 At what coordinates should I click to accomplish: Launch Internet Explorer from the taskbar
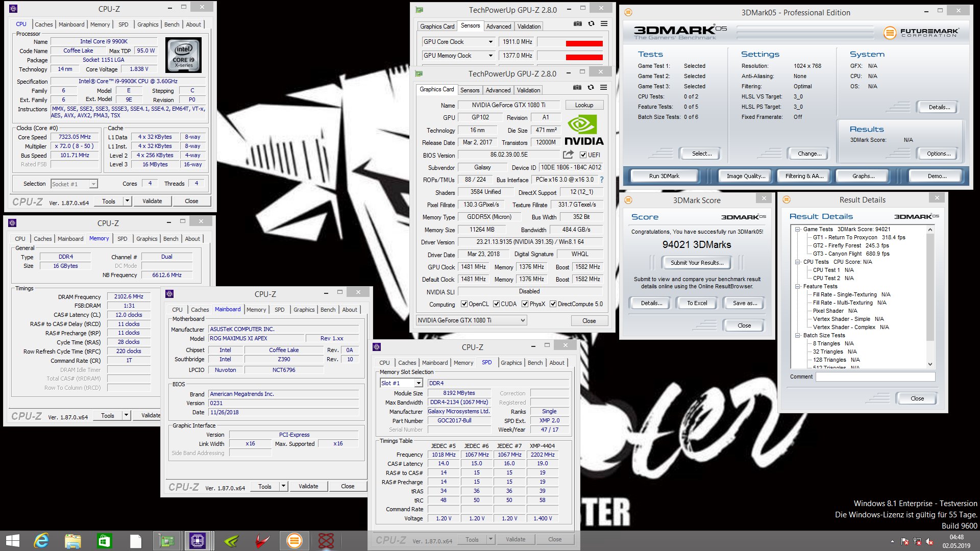[x=41, y=541]
